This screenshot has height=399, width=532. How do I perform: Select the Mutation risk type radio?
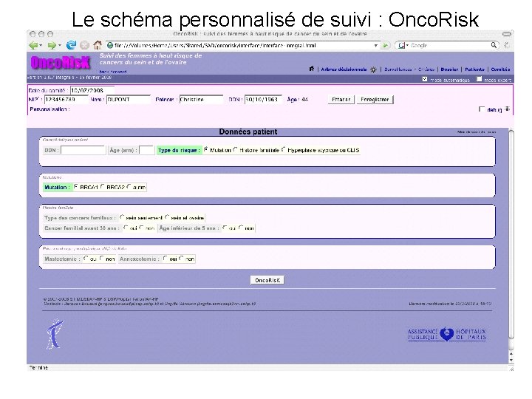click(206, 149)
